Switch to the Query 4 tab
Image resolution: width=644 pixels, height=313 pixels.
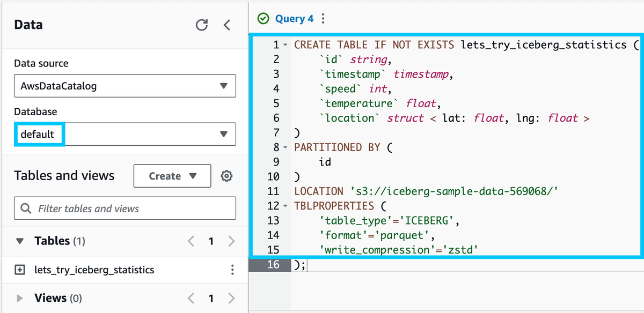[294, 19]
